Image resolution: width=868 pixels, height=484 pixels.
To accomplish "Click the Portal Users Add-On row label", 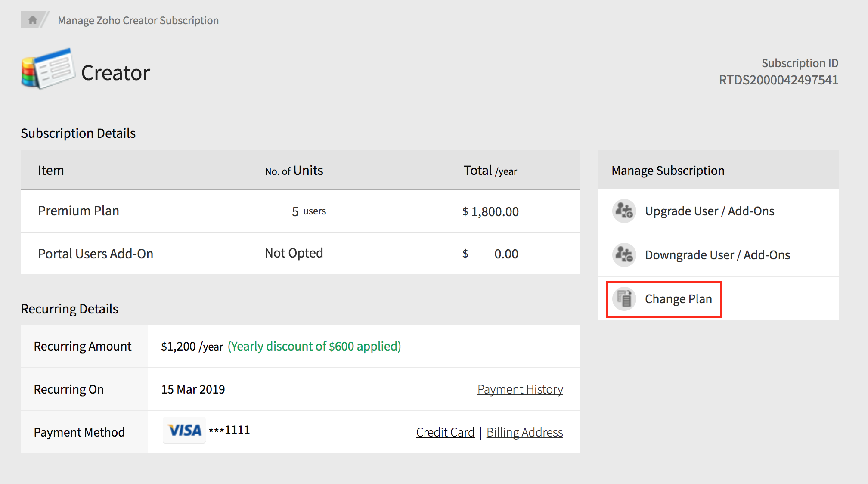I will click(96, 254).
